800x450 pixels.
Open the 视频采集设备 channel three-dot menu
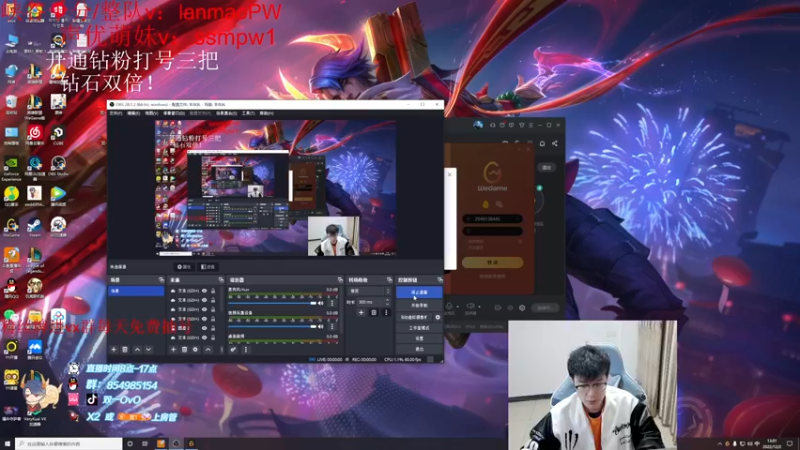[332, 327]
